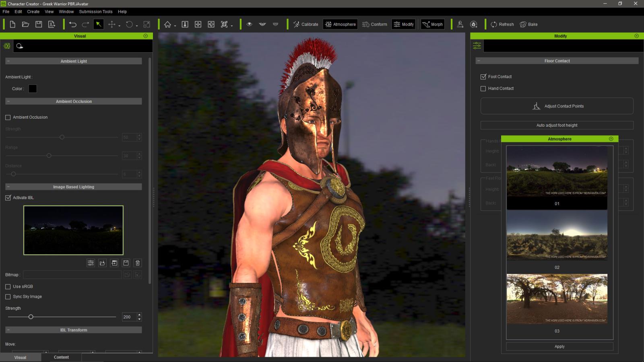Click the frame-selected camera icon

[224, 24]
